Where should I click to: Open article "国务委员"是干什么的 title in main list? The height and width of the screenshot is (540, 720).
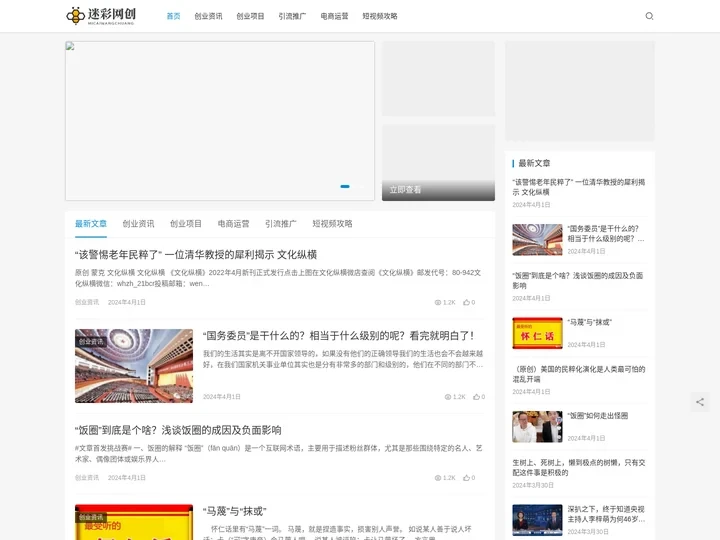pyautogui.click(x=339, y=336)
